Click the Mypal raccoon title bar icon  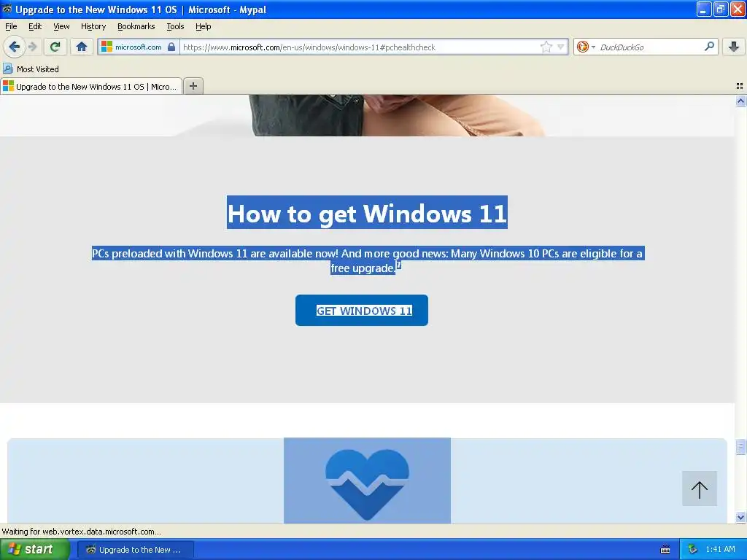7,9
